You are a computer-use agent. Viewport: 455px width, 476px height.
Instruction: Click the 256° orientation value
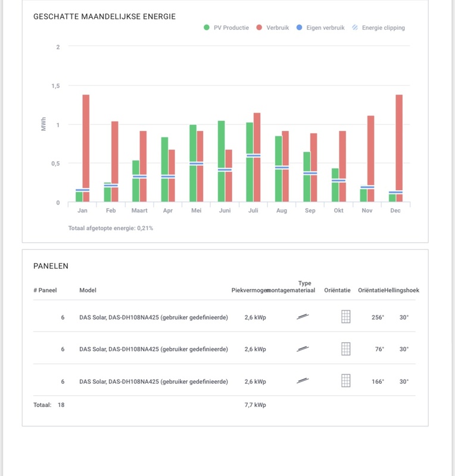pos(378,317)
